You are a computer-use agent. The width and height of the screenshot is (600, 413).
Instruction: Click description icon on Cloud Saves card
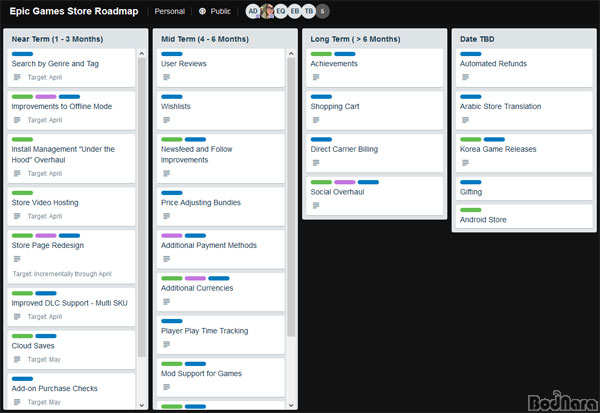coord(17,359)
